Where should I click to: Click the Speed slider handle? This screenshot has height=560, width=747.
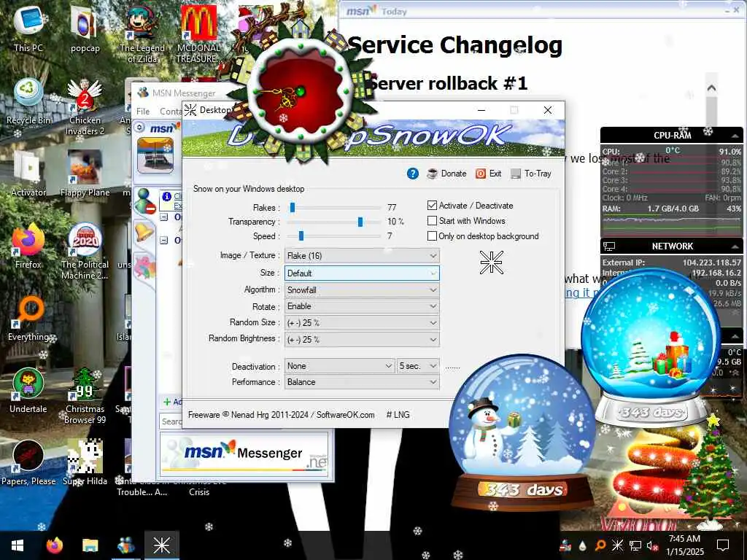(301, 236)
